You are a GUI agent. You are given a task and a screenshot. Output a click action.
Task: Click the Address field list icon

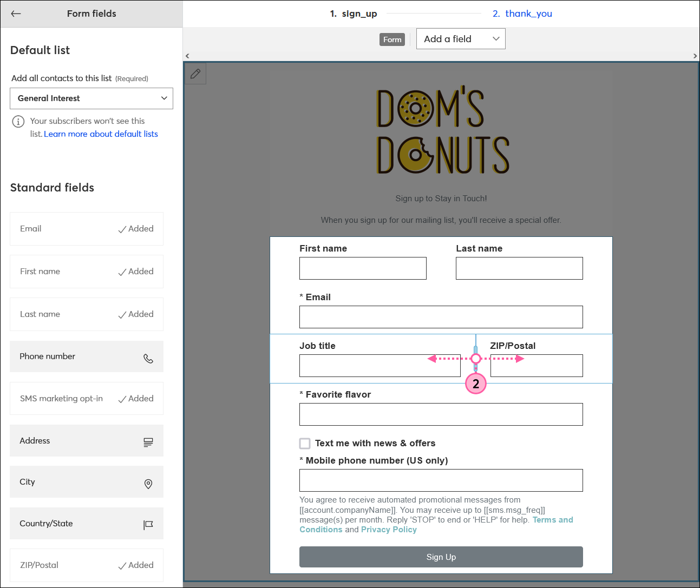148,442
